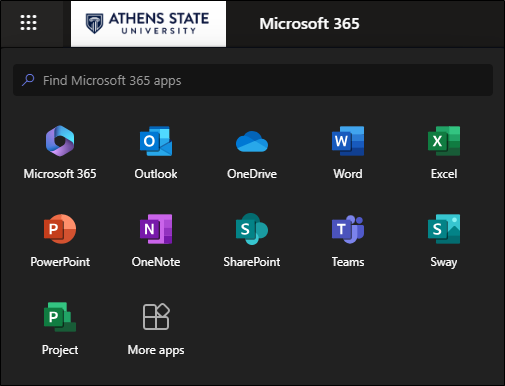Open the Teams app icon

coord(348,229)
